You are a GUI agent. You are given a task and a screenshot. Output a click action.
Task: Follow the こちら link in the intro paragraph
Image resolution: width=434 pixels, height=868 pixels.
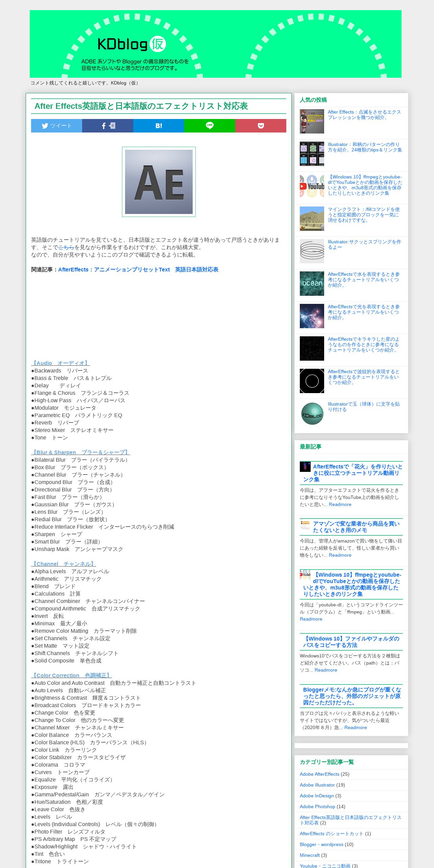66,247
